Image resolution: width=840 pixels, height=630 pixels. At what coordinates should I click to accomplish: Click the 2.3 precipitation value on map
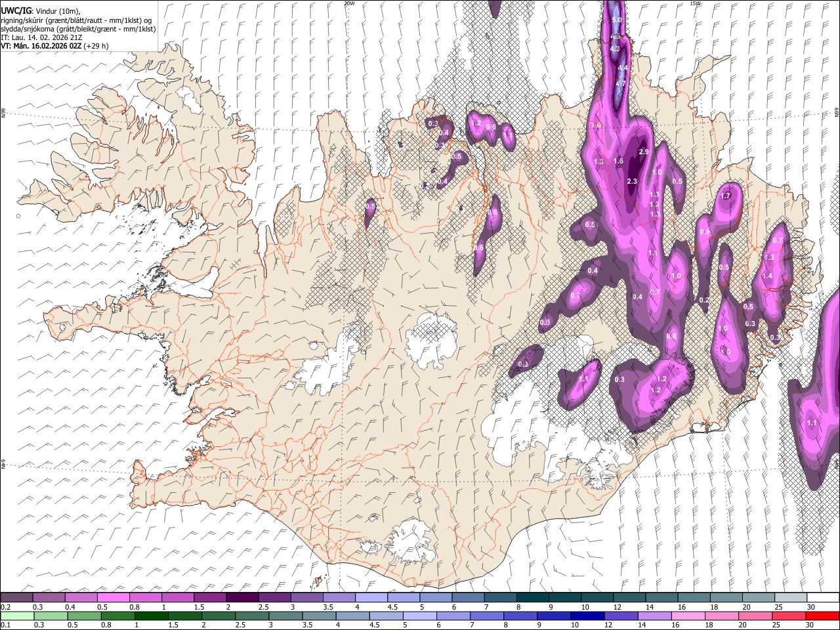point(632,182)
